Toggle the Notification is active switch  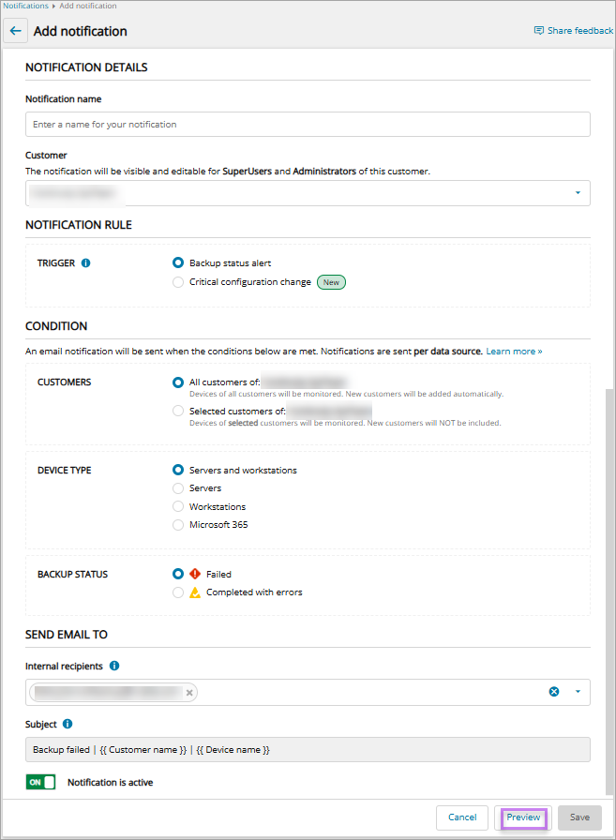pos(40,782)
